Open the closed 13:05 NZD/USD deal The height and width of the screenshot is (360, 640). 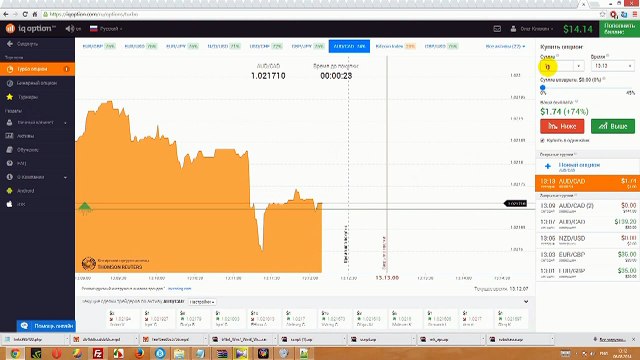(x=587, y=240)
